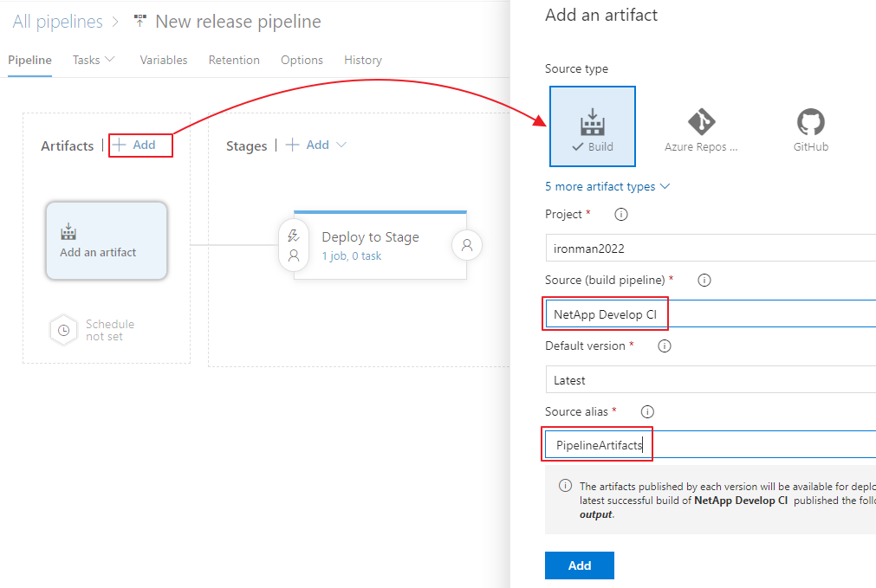Expand 5 more artifact types
876x588 pixels.
[607, 186]
